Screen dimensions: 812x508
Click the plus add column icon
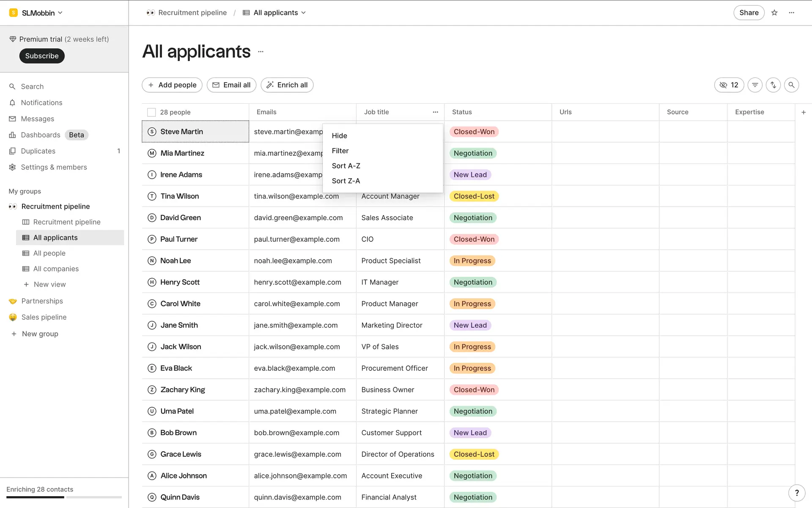point(804,112)
